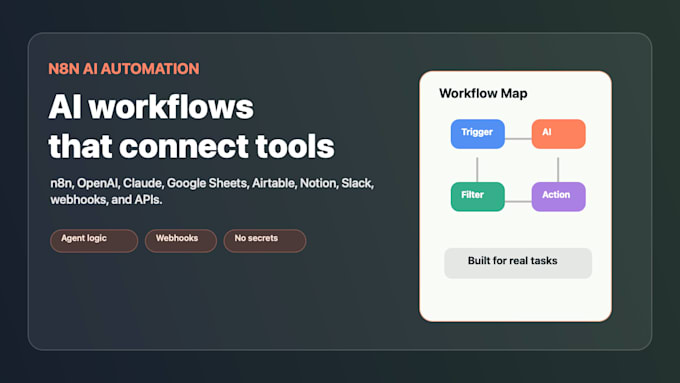Click the headline line "that connect tools"
Screen dimensions: 680x383
pyautogui.click(x=191, y=146)
